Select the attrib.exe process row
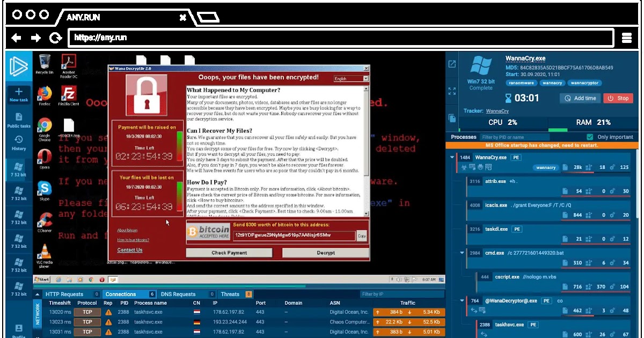This screenshot has width=644, height=338. [x=548, y=186]
